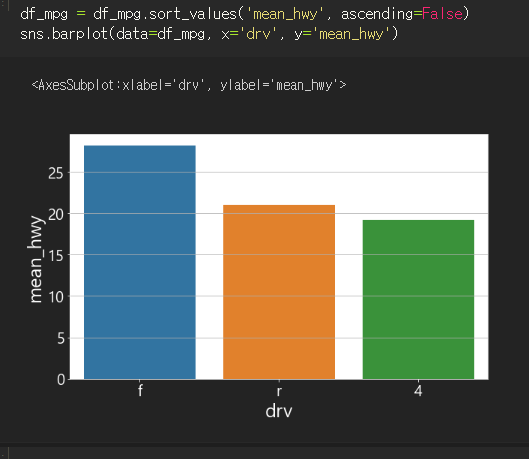Viewport: 529px width, 459px height.
Task: Click the "x='drv'" argument in barplot call
Action: point(249,34)
